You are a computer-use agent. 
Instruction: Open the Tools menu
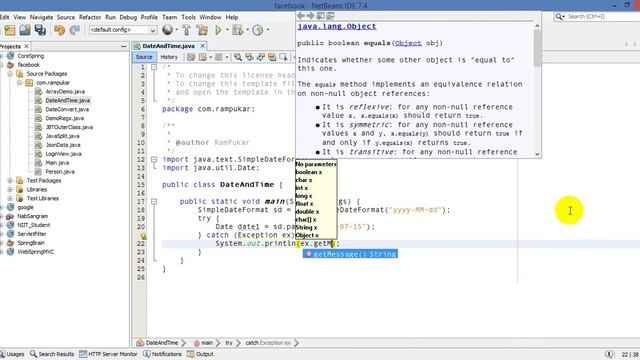click(188, 17)
